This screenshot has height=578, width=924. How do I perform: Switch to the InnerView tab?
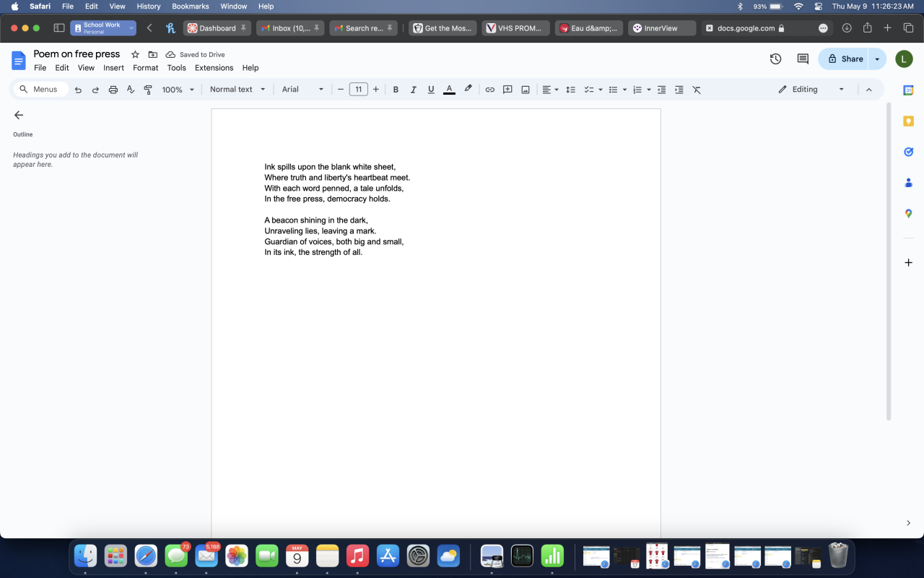point(662,28)
